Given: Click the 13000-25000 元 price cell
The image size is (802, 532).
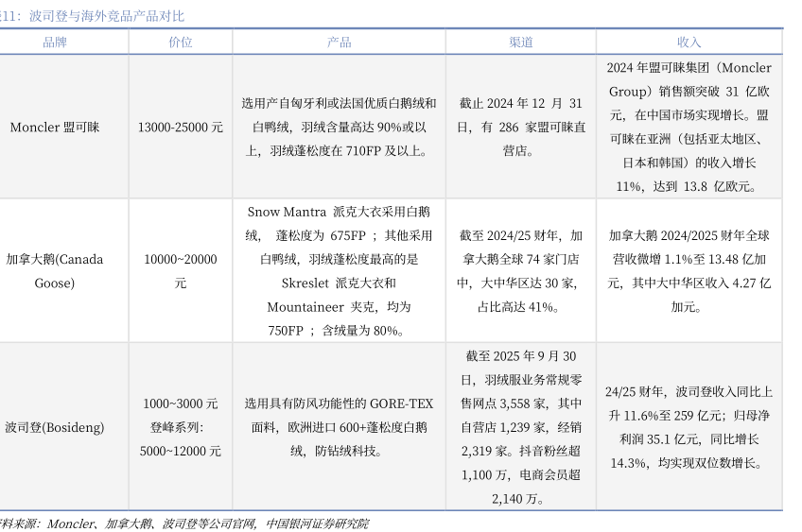Looking at the screenshot, I should [x=180, y=127].
